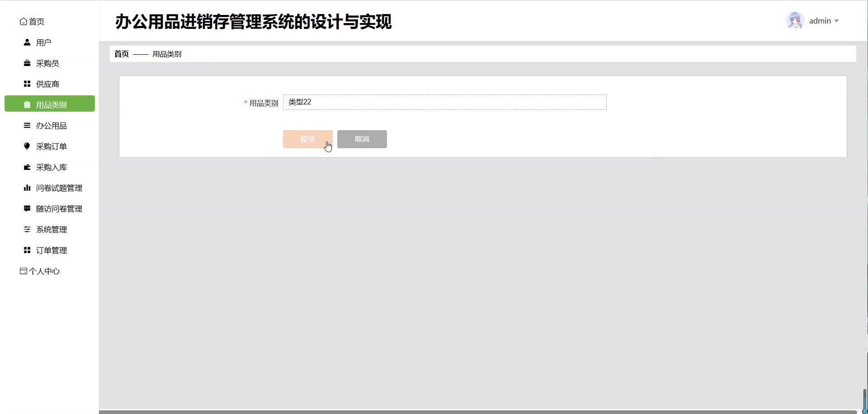
Task: Click the 首页 breadcrumb link
Action: (x=122, y=54)
